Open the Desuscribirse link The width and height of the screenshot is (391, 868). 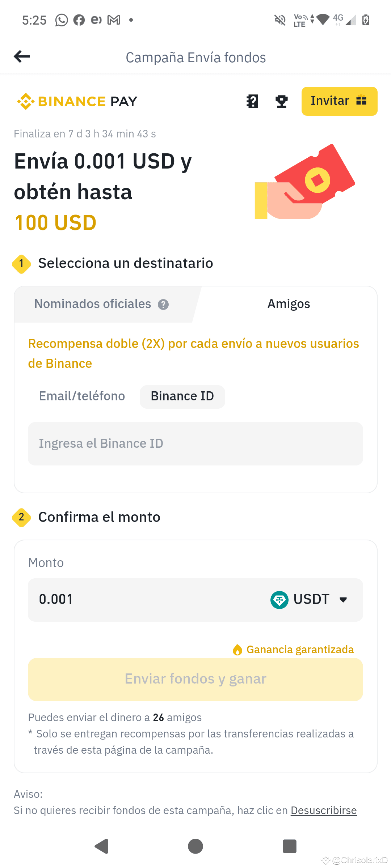(x=324, y=811)
